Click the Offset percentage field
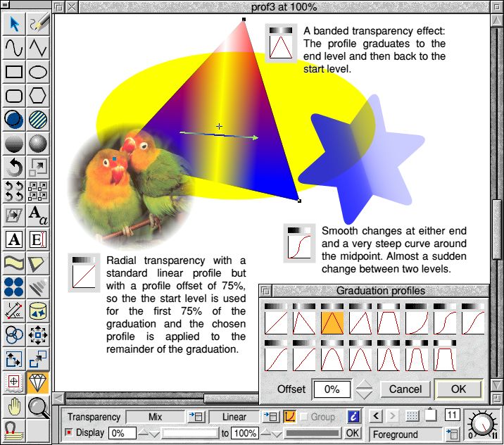504x445 pixels. (332, 389)
